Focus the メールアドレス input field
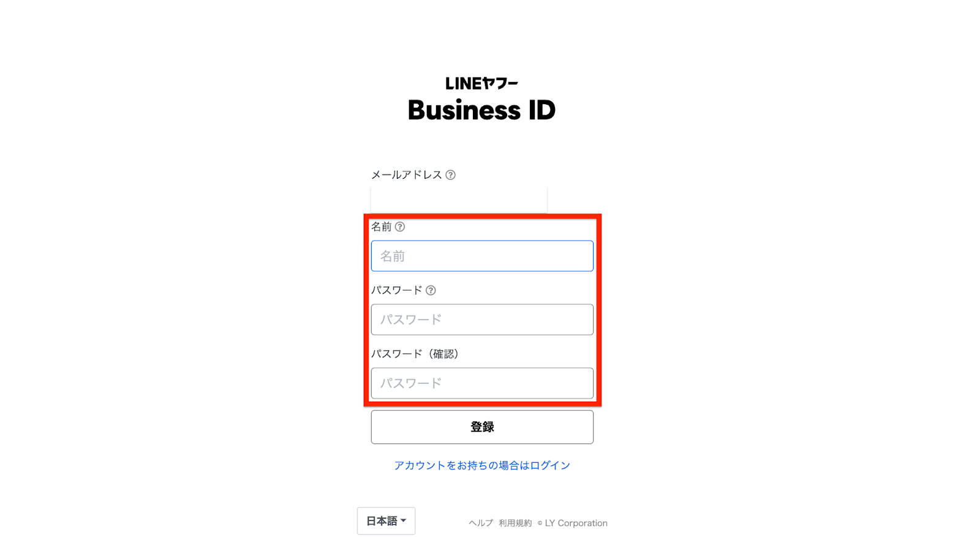980x537 pixels. 459,200
